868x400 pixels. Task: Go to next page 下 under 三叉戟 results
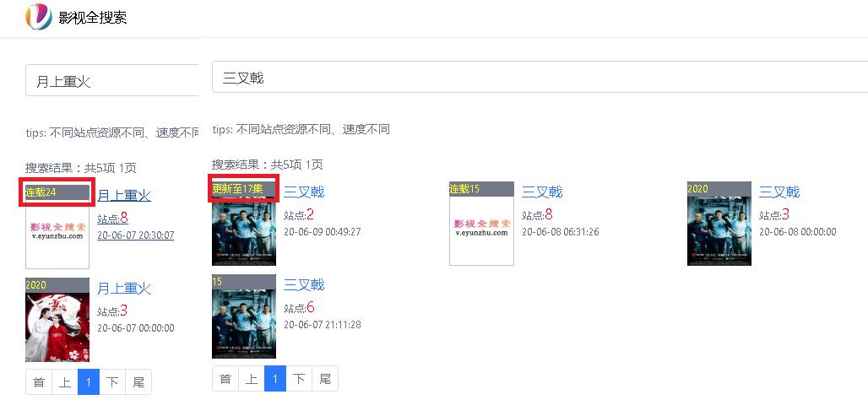point(299,378)
